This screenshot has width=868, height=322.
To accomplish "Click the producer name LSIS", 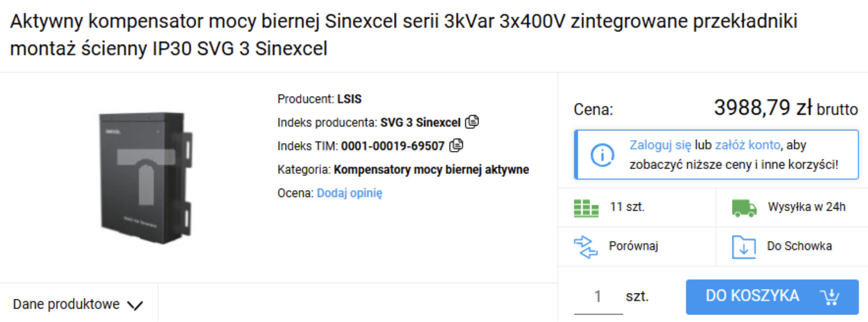I will click(349, 99).
